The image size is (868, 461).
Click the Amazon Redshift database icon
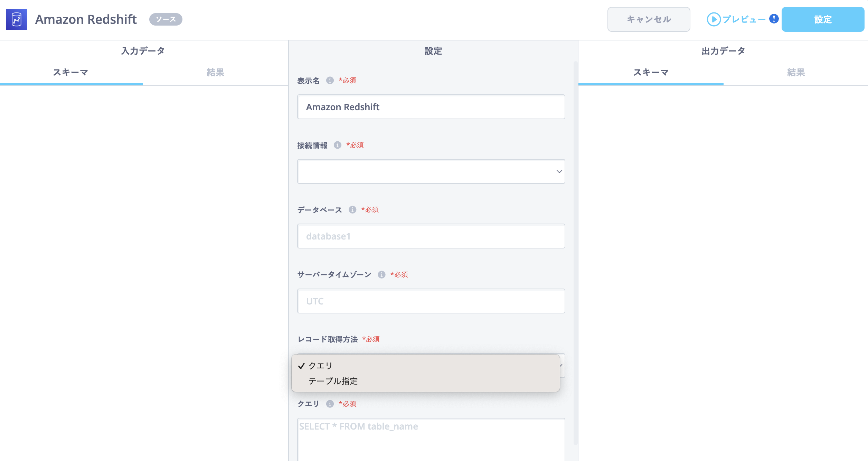(17, 19)
